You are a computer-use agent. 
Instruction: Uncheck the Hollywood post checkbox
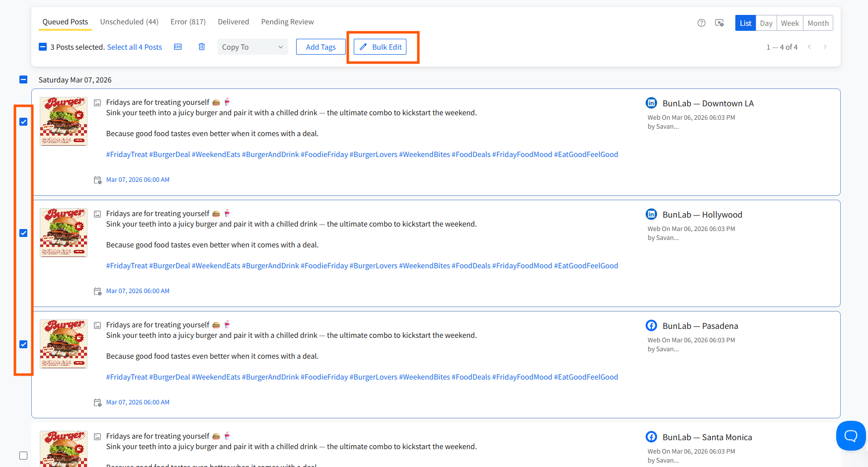[x=23, y=233]
